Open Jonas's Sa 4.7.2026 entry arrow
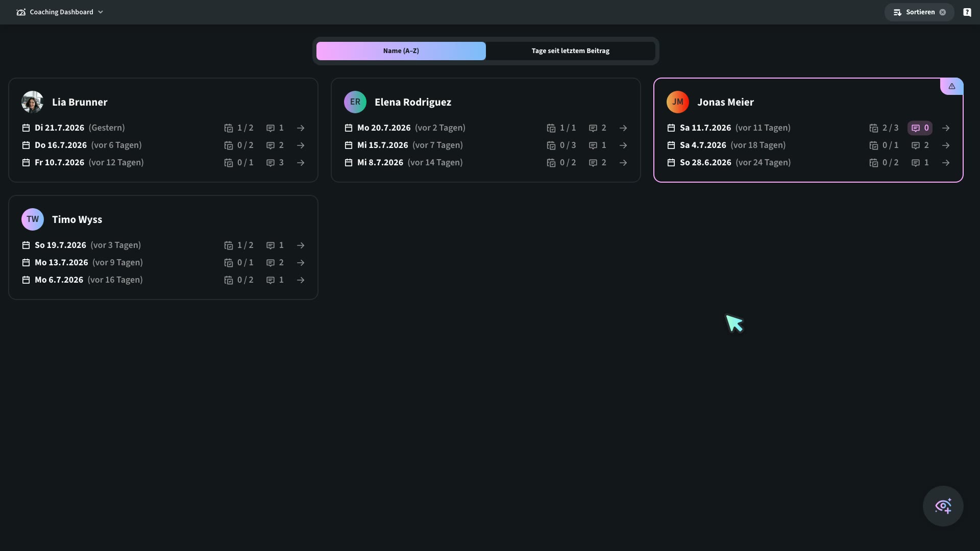This screenshot has height=551, width=980. point(946,145)
